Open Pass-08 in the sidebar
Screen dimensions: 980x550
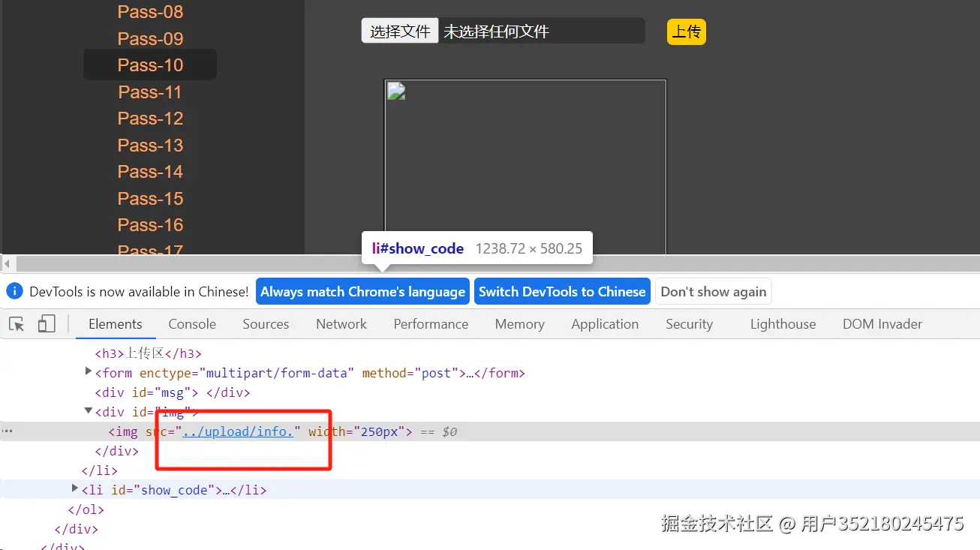pyautogui.click(x=150, y=12)
